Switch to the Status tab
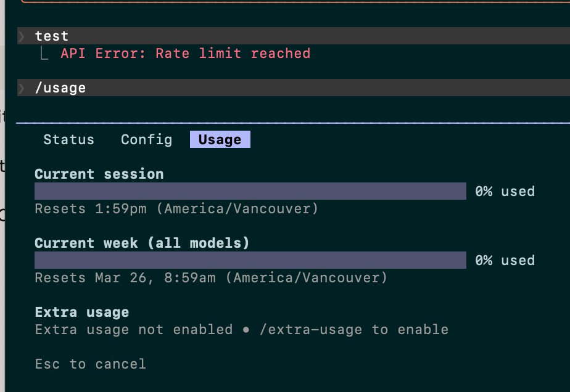 click(x=68, y=139)
